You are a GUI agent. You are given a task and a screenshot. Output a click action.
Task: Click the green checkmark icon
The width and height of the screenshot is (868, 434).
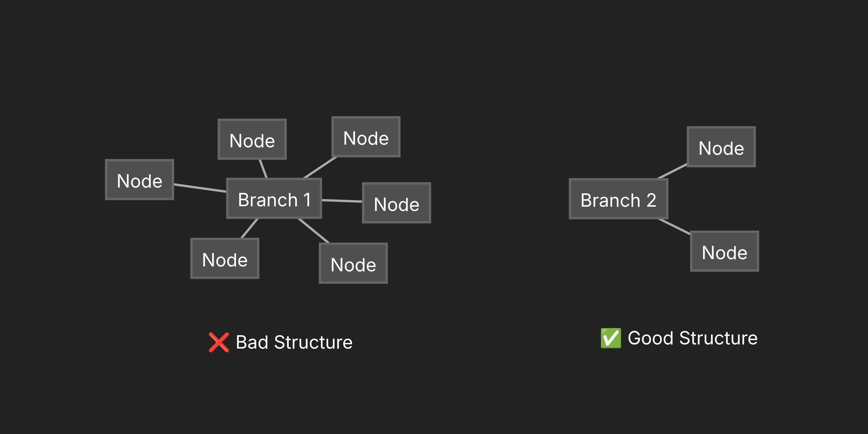611,338
